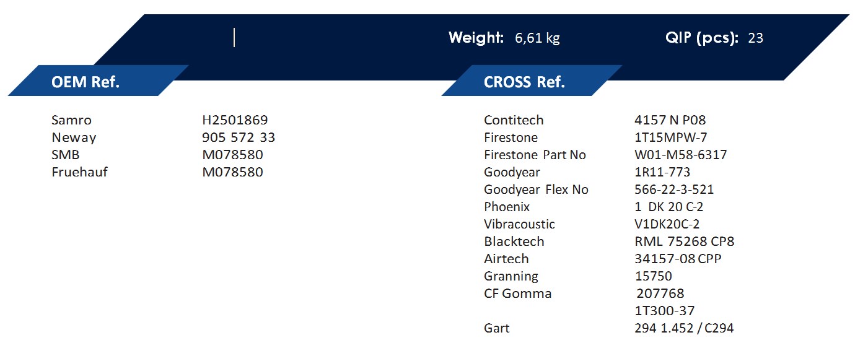Click the Fruehauf brand label
Viewport: 868px width, 348px height.
pyautogui.click(x=79, y=172)
